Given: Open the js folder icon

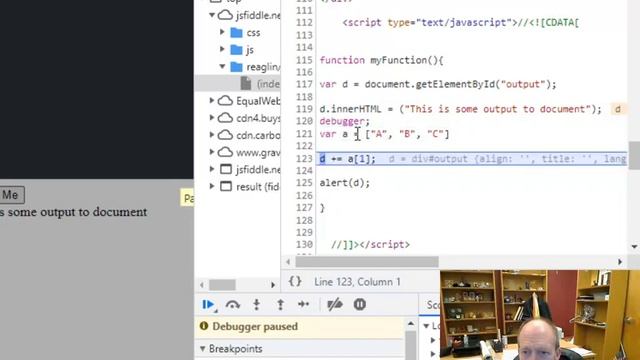Looking at the screenshot, I should click(236, 49).
